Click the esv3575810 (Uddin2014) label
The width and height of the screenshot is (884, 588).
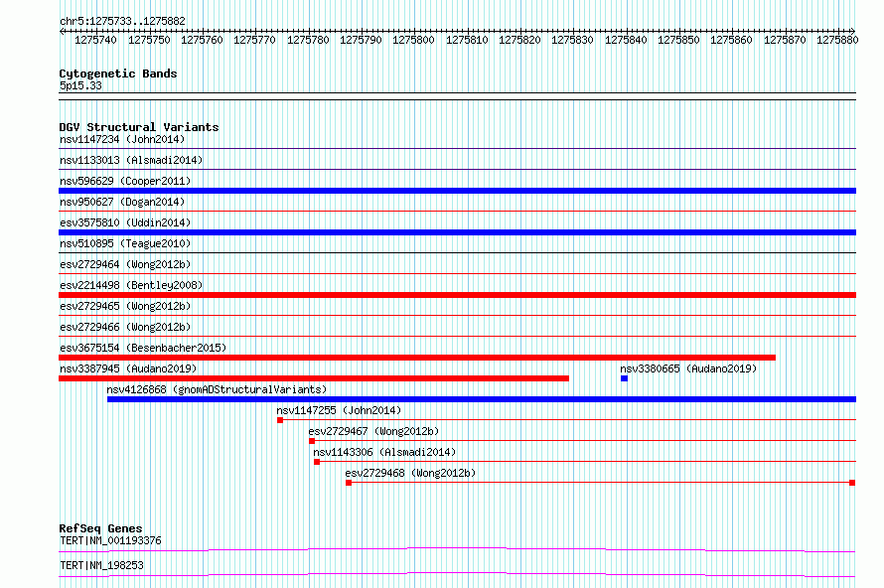(x=125, y=222)
